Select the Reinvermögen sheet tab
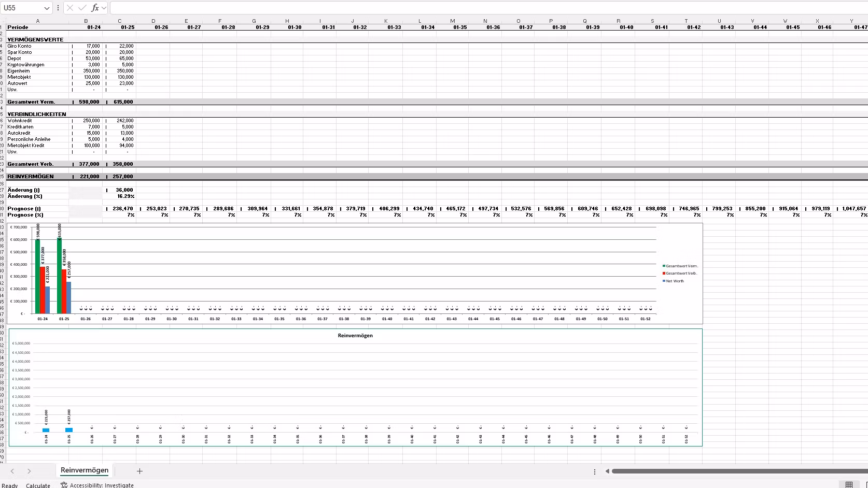 pos(85,470)
